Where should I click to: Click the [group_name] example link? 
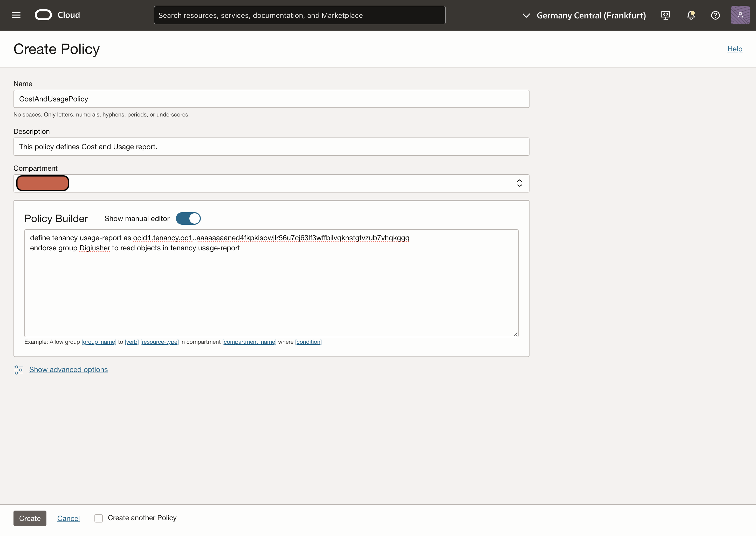coord(99,342)
